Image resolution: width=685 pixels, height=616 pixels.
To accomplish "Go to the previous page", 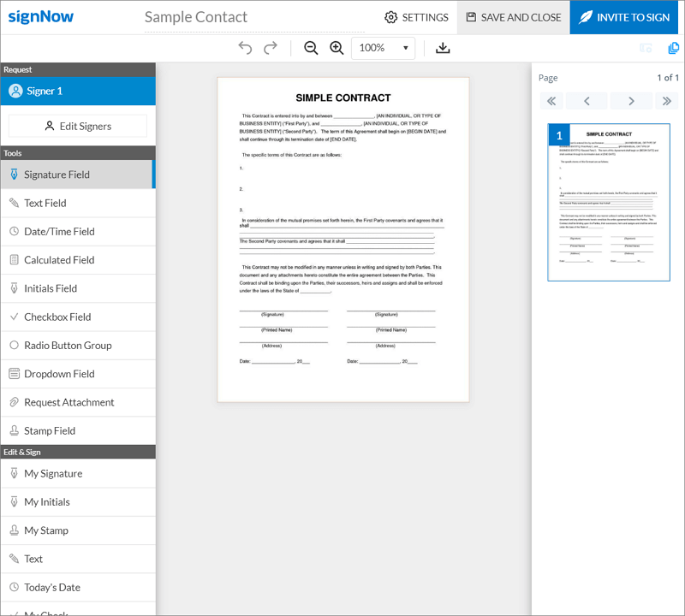I will [x=587, y=101].
